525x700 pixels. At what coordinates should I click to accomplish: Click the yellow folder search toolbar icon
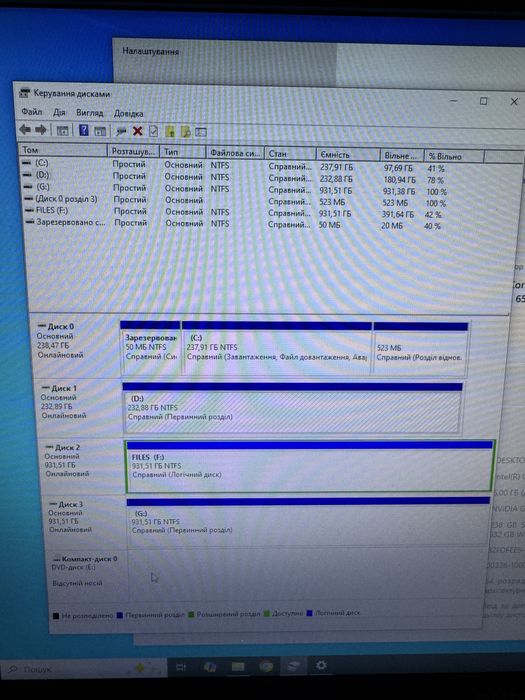point(185,132)
